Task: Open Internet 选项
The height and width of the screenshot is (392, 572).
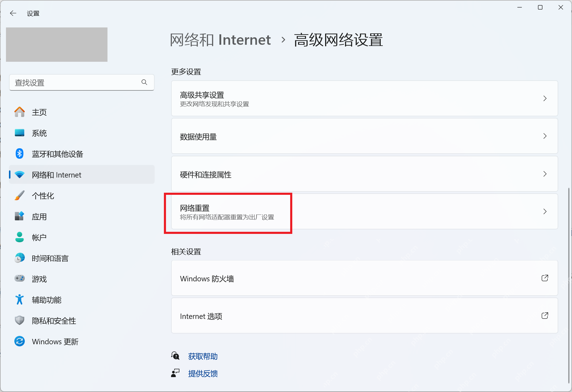Action: (365, 316)
